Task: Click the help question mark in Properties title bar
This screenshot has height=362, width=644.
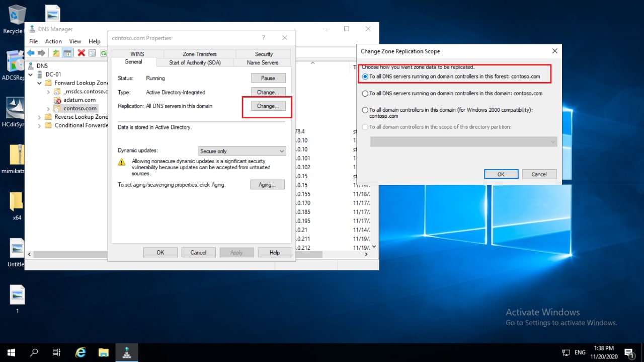Action: 264,38
